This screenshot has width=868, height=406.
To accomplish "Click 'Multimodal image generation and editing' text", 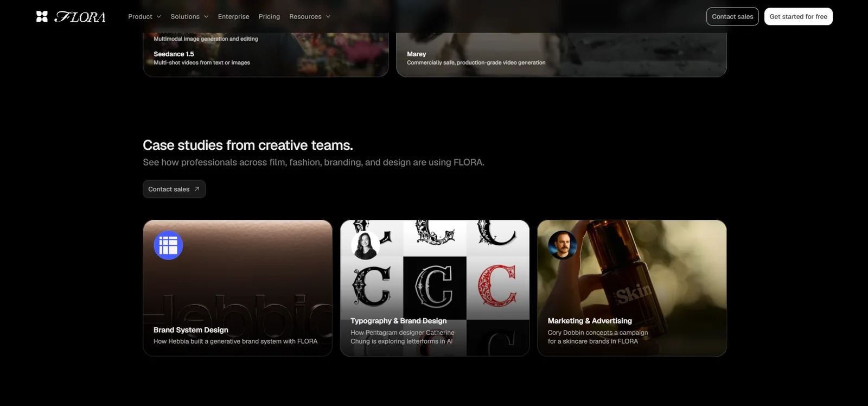I will pyautogui.click(x=206, y=39).
